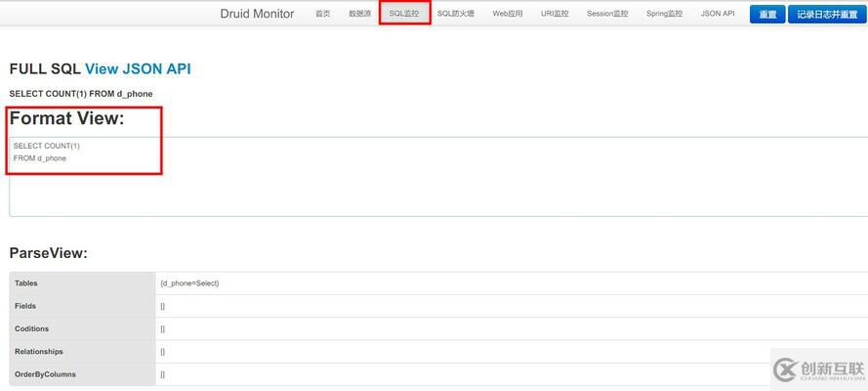Click the blue 重置 button

tap(767, 15)
